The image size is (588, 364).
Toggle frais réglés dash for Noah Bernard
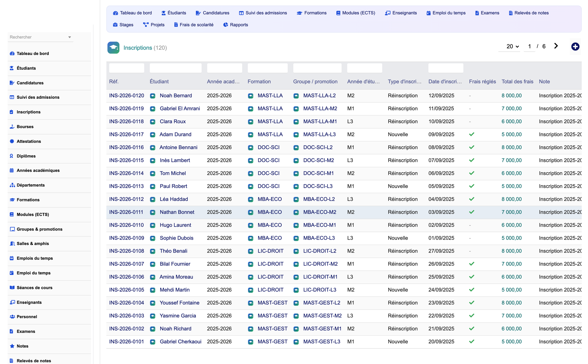(x=470, y=96)
